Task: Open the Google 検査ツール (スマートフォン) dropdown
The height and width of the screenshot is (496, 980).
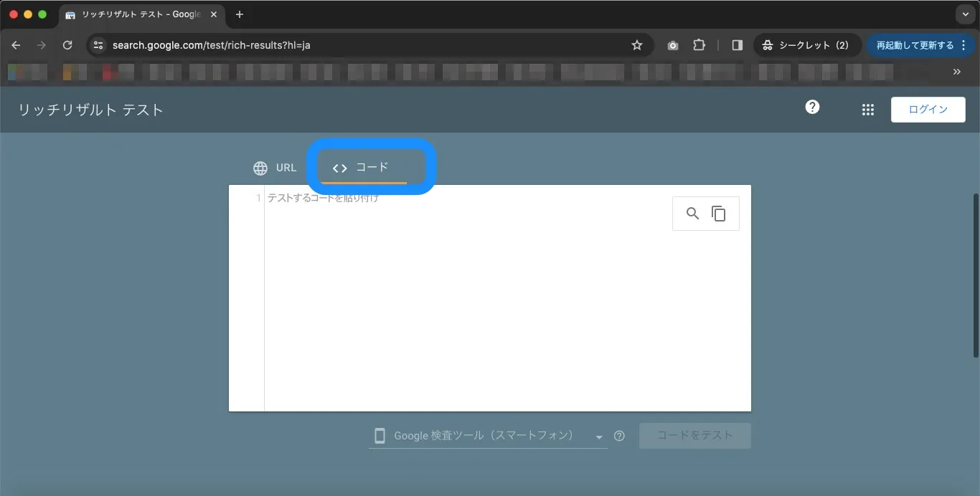Action: tap(488, 436)
